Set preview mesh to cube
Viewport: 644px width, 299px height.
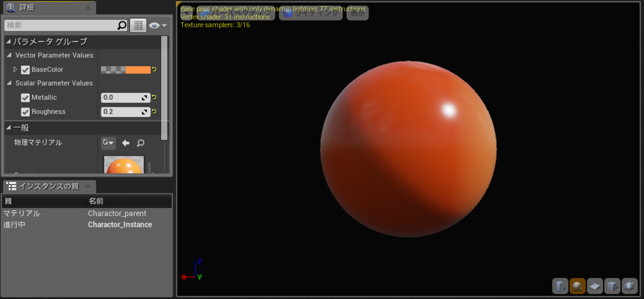(613, 286)
